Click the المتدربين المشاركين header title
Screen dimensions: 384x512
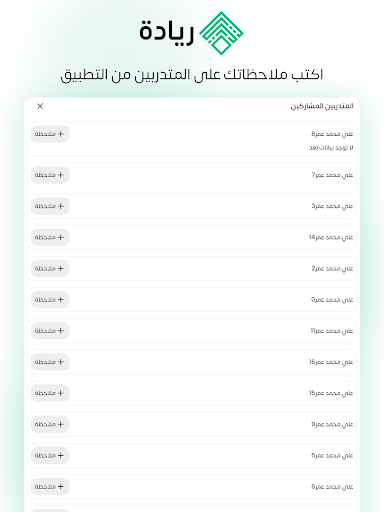[322, 106]
